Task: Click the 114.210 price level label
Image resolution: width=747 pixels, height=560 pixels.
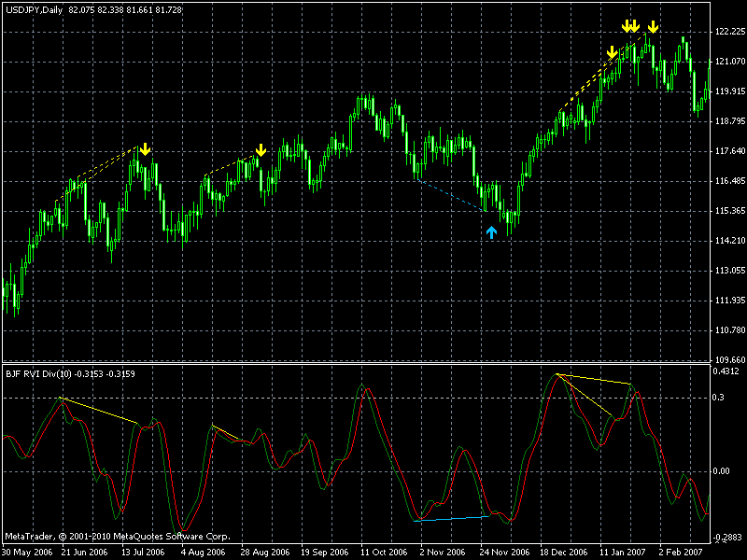Action: (730, 241)
